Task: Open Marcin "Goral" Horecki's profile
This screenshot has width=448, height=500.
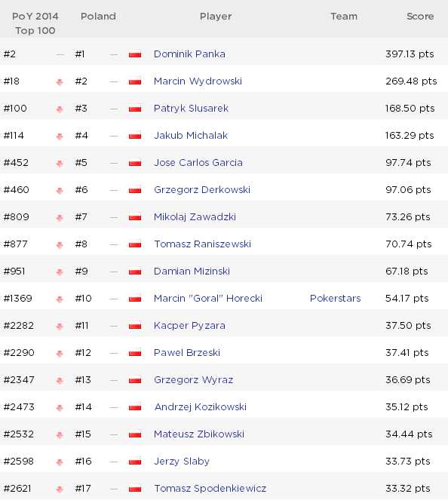Action: 208,298
